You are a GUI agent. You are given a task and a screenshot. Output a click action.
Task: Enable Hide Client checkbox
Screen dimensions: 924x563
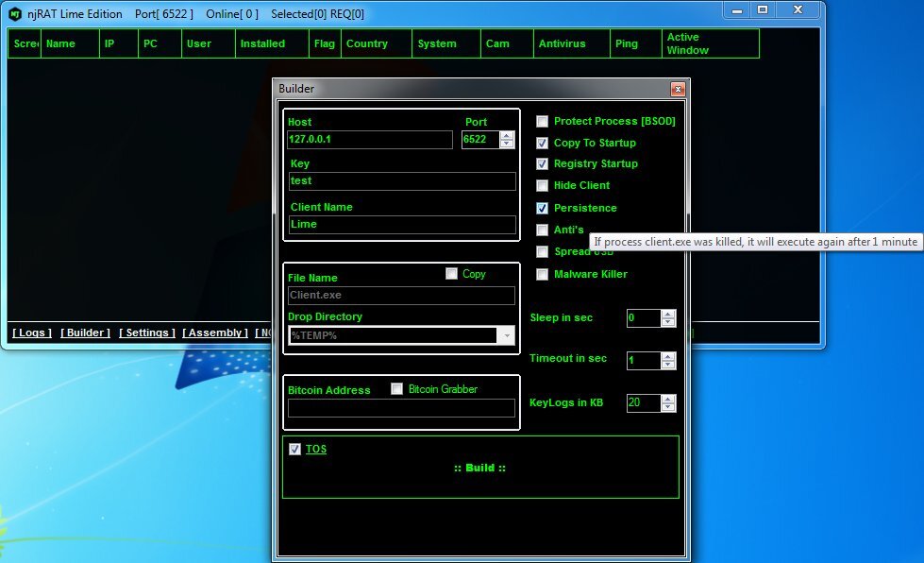(x=542, y=186)
